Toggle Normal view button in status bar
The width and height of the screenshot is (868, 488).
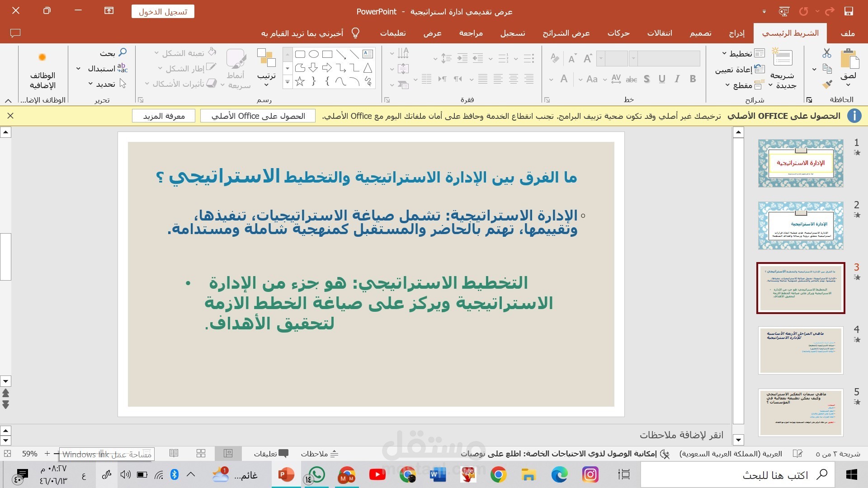[228, 453]
